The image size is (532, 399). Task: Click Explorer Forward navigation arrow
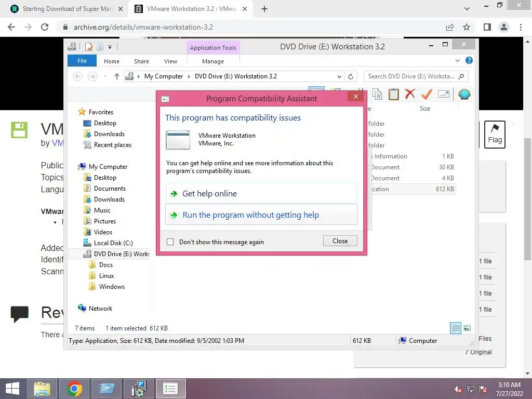(x=92, y=76)
